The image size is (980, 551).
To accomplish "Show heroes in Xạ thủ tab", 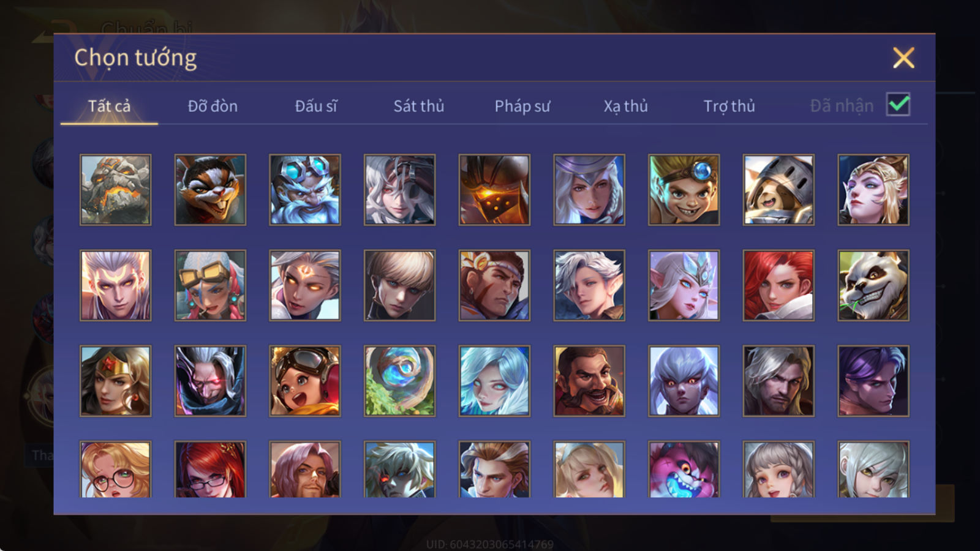I will tap(625, 106).
